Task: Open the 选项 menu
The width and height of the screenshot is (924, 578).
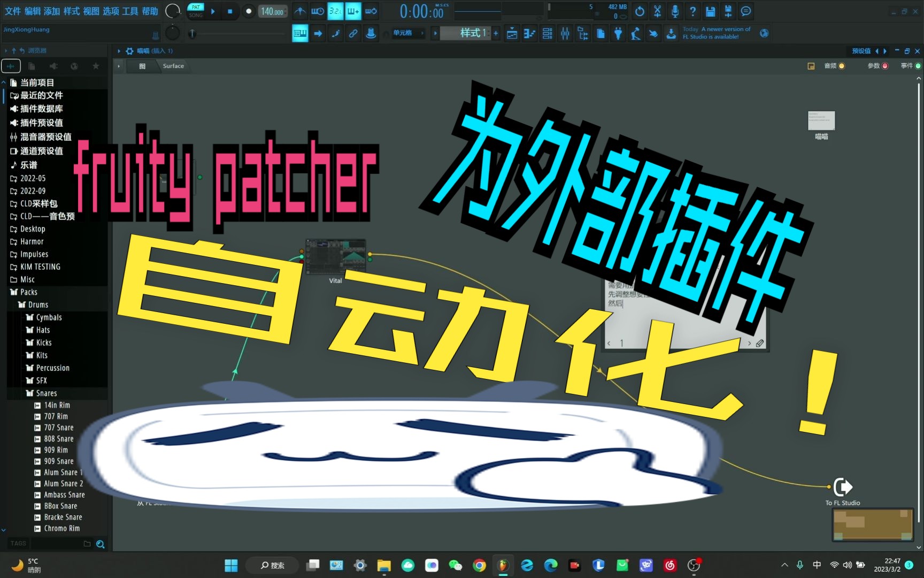Action: click(x=111, y=11)
